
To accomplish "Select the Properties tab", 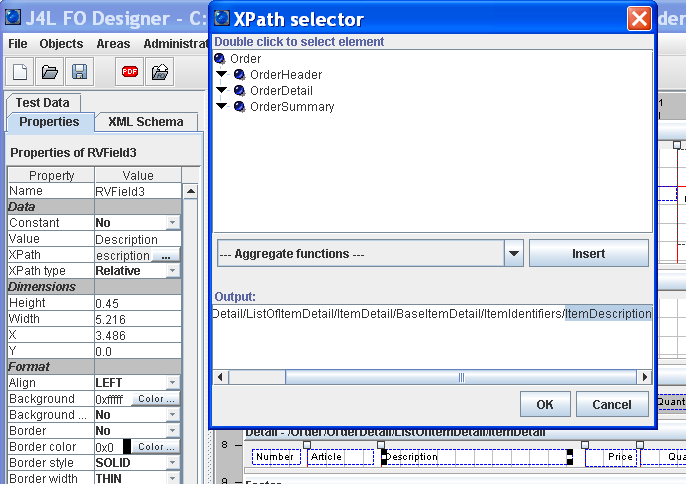I will click(49, 122).
